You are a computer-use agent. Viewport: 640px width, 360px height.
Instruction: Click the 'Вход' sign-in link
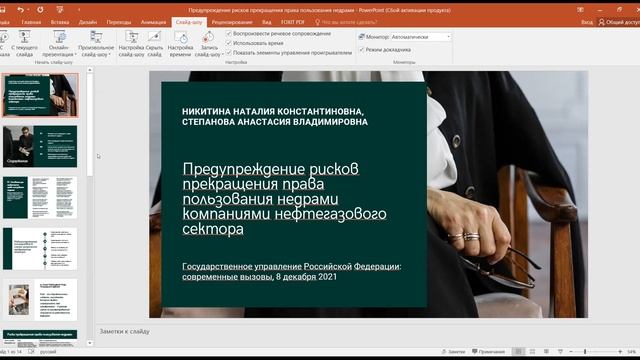pos(587,22)
